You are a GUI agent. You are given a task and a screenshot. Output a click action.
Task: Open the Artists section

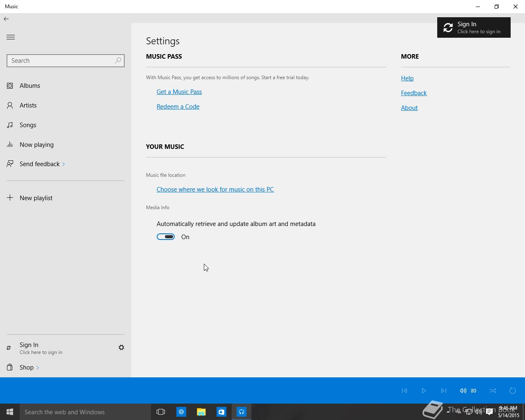[66, 105]
